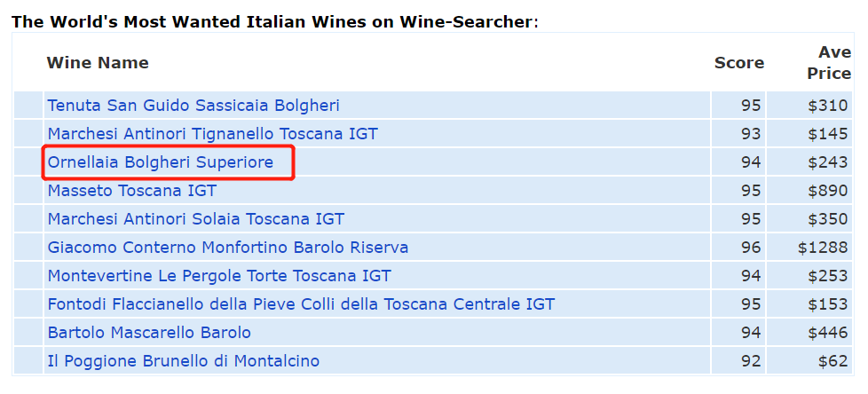This screenshot has width=868, height=394.
Task: Click the Ave Price column header
Action: [x=828, y=63]
